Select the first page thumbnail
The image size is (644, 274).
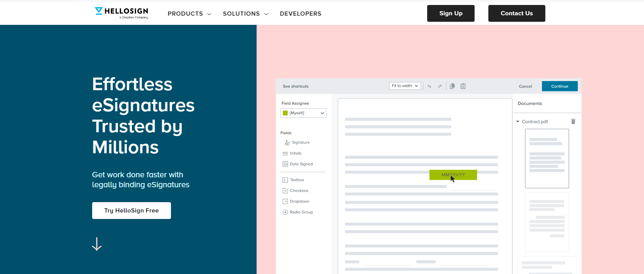tap(547, 158)
